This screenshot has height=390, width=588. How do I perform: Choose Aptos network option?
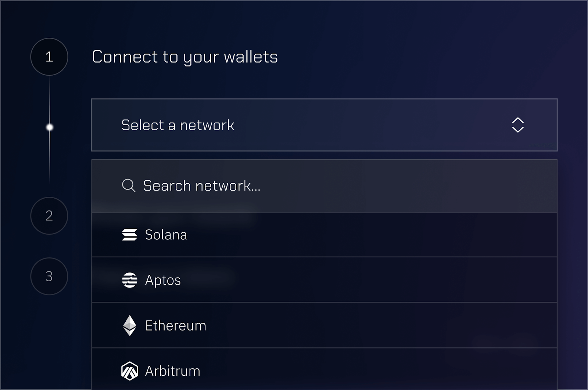coord(163,280)
